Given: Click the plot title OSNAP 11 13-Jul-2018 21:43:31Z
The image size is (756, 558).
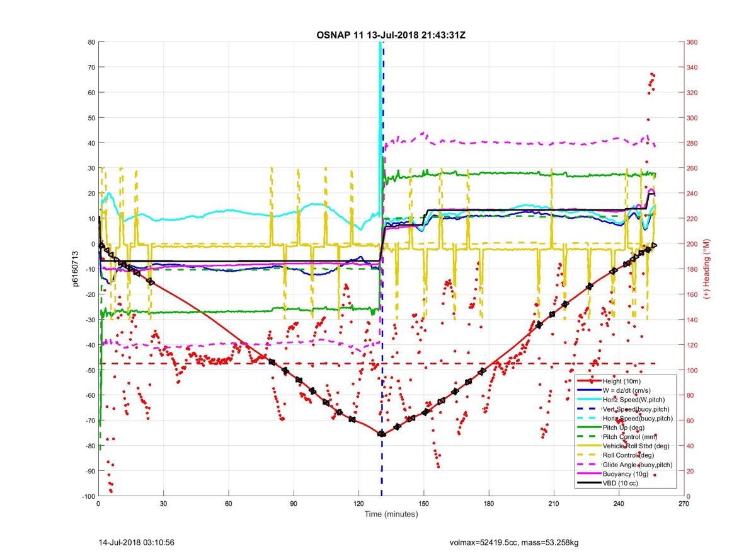Looking at the screenshot, I should point(391,35).
